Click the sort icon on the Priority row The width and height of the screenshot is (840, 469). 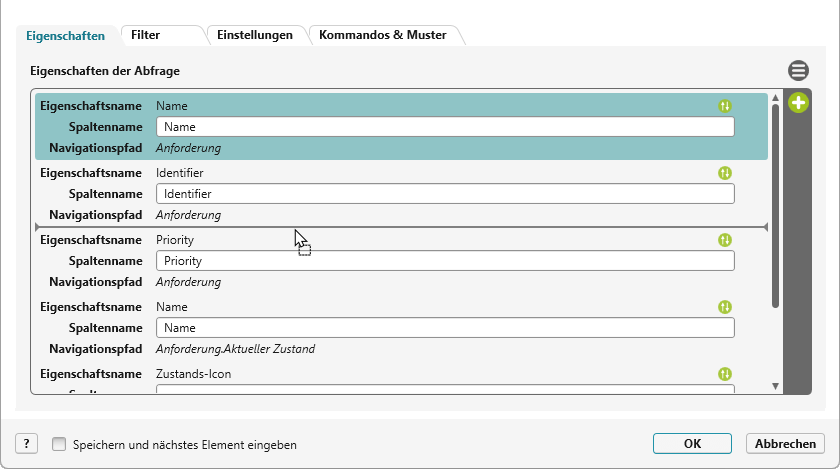point(725,240)
